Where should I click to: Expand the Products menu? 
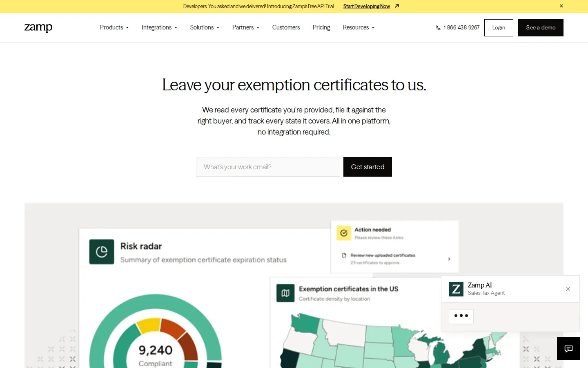[114, 27]
